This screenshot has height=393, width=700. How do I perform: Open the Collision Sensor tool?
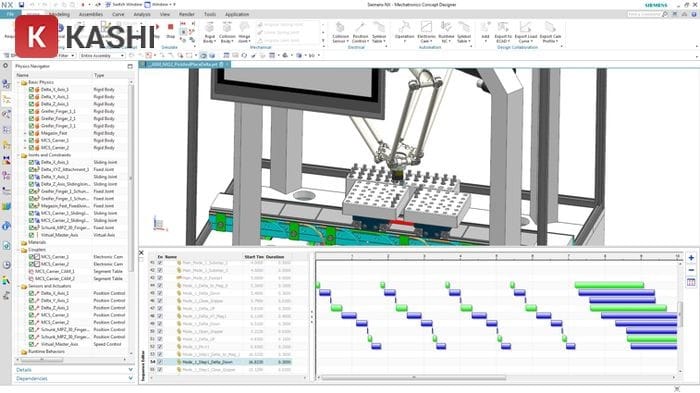tap(340, 33)
